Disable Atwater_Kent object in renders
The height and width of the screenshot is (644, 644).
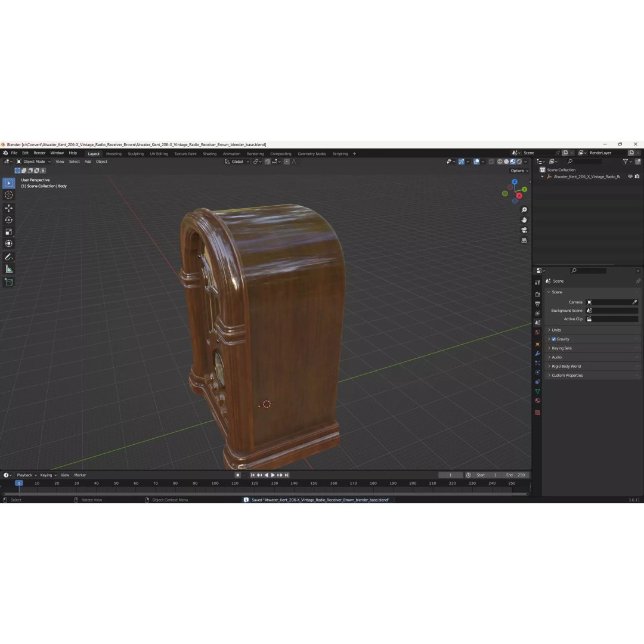[x=637, y=177]
